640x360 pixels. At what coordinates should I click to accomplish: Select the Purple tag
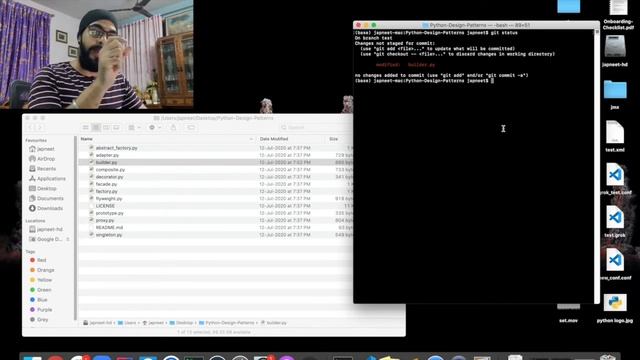(41, 310)
